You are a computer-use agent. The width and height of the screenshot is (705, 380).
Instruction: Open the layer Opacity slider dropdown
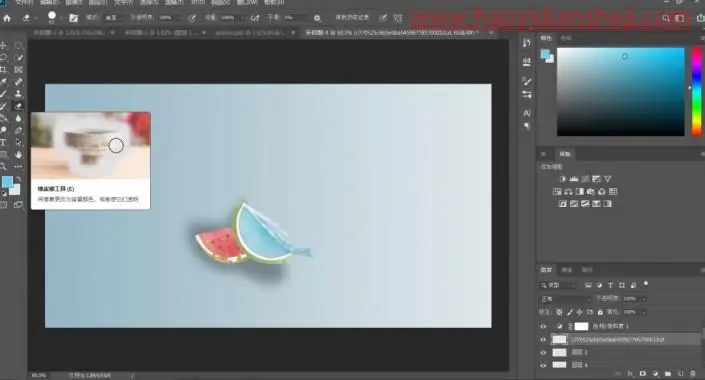643,299
